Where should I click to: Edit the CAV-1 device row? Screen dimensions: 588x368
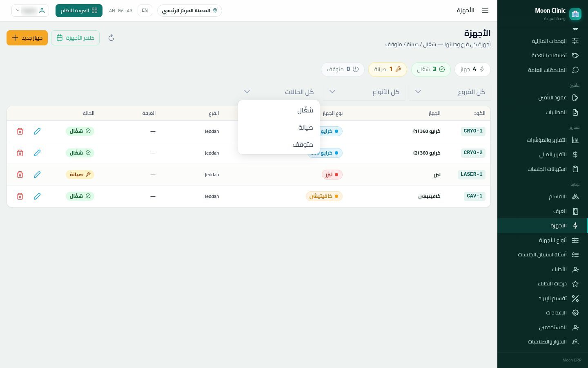tap(37, 196)
